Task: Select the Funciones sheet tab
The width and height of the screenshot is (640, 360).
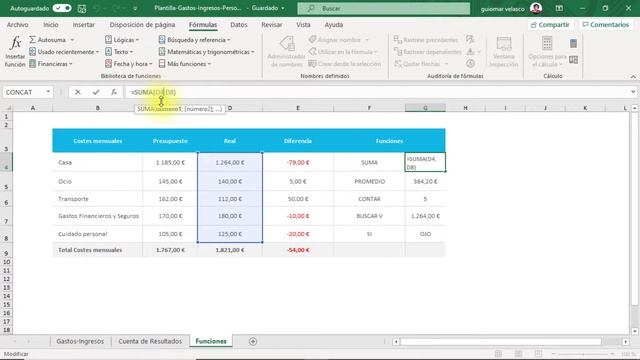Action: tap(211, 341)
